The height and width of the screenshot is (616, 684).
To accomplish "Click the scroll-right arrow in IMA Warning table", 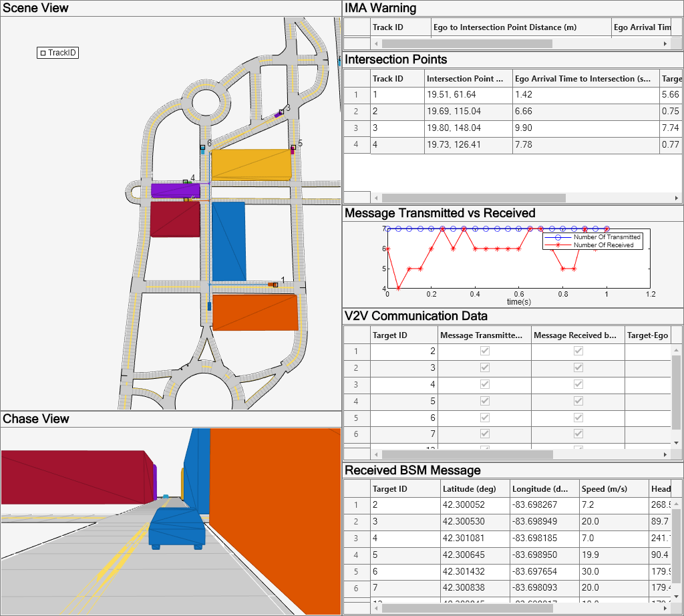I will pos(665,43).
